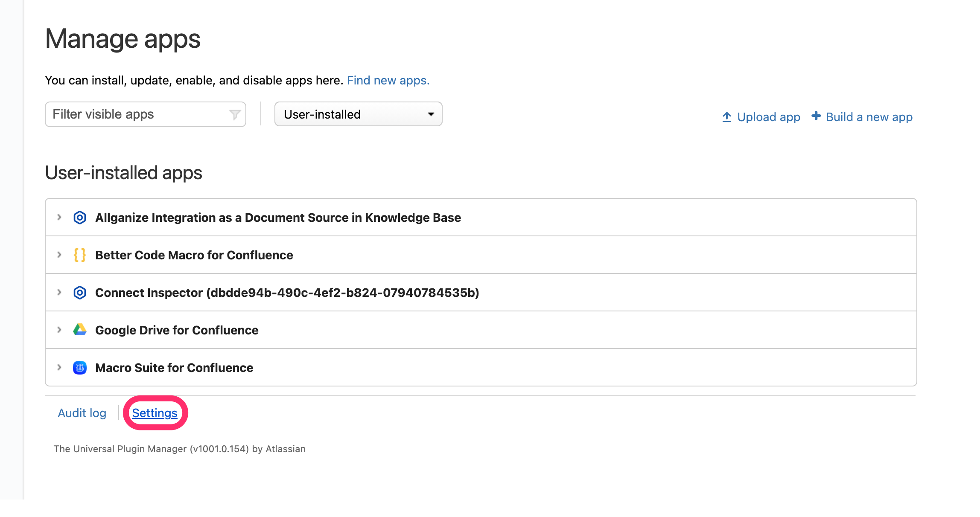The image size is (980, 517).
Task: Click the Better Code Macro braces icon
Action: 80,255
